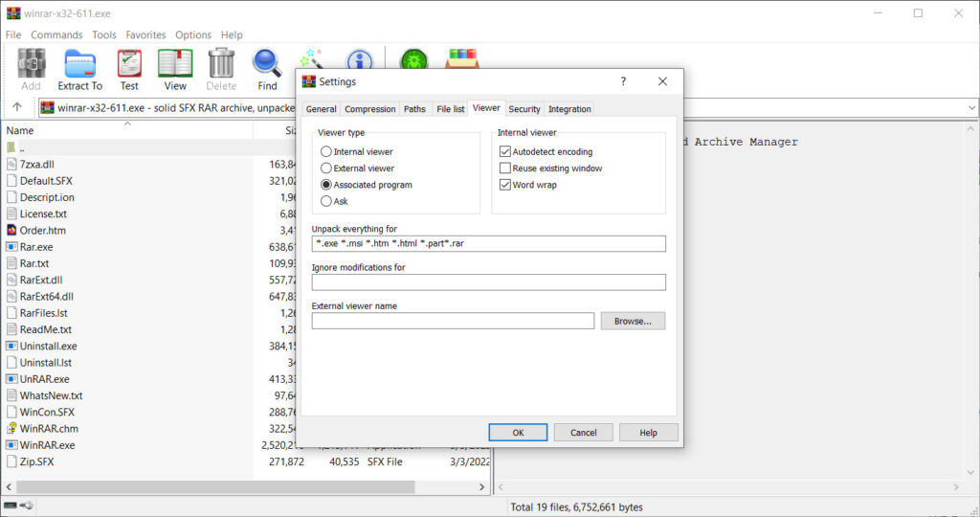980x517 pixels.
Task: Switch to the File list tab
Action: point(450,109)
